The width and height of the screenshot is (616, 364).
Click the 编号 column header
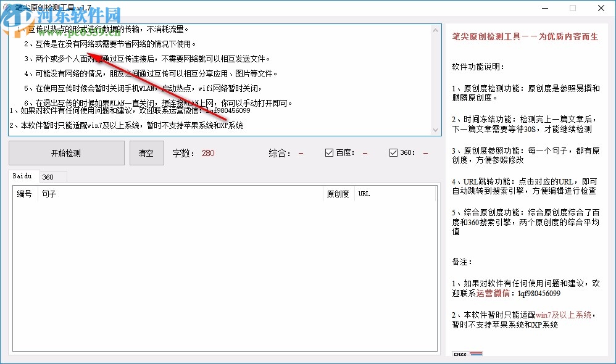[x=24, y=194]
